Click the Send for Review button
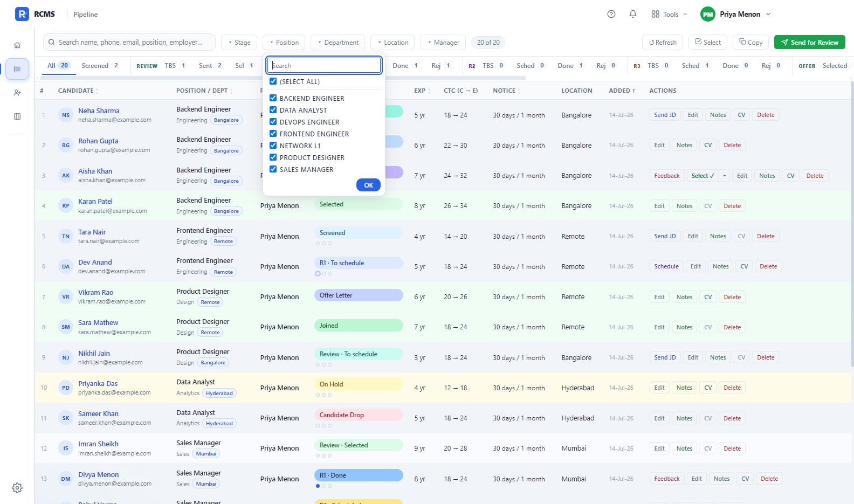 click(x=810, y=43)
